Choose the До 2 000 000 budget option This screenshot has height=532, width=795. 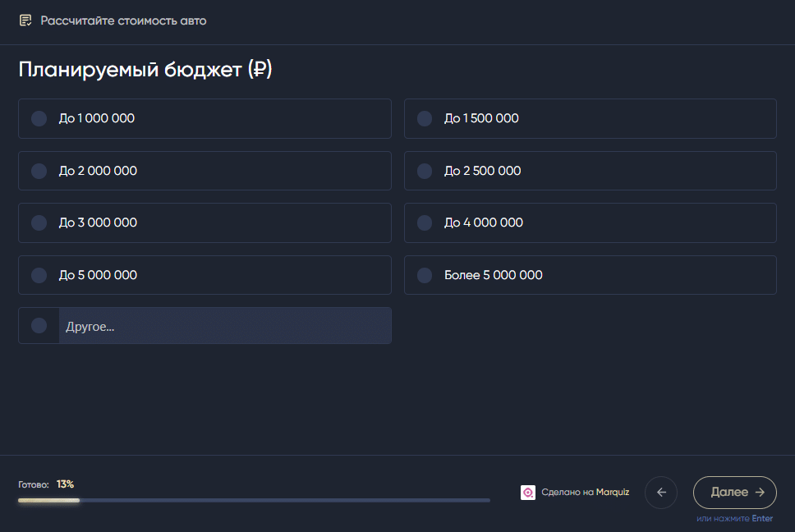click(204, 171)
